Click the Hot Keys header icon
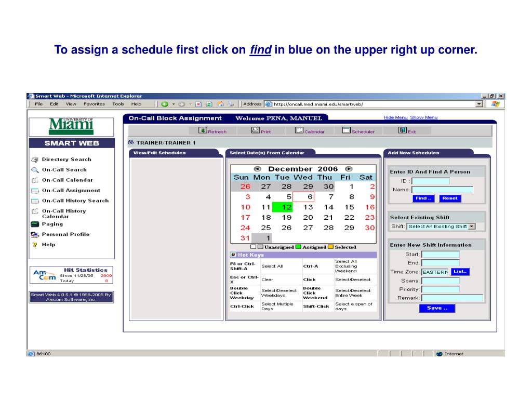The width and height of the screenshot is (532, 399). 233,255
